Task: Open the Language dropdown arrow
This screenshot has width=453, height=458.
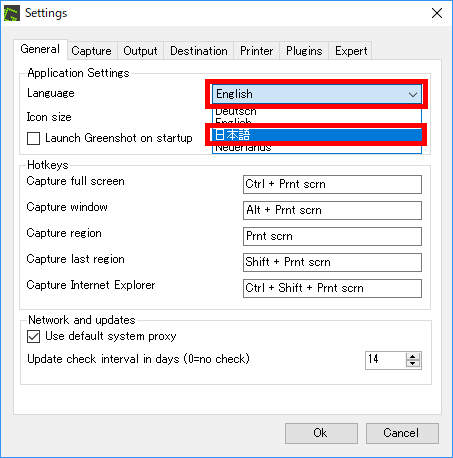Action: (x=413, y=94)
